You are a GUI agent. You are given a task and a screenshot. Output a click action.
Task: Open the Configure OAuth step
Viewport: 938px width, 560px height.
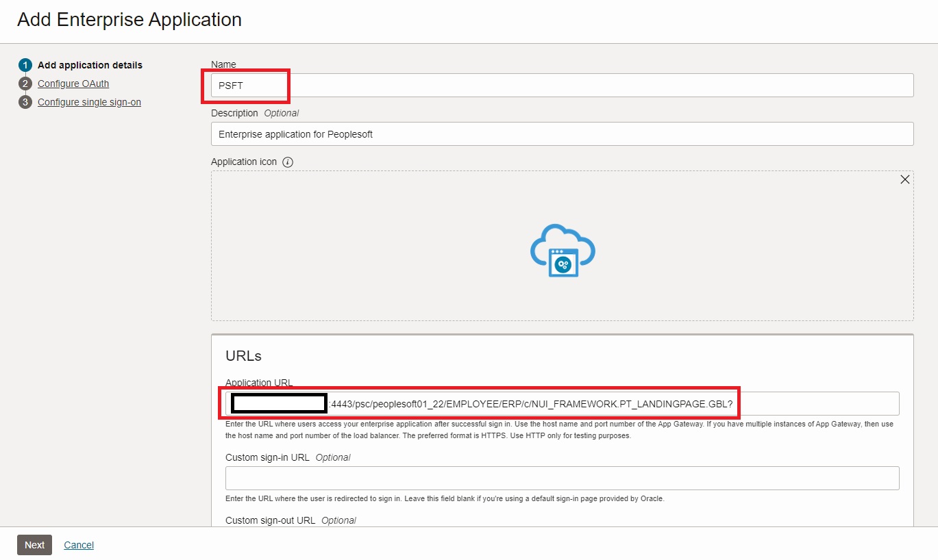[x=73, y=84]
